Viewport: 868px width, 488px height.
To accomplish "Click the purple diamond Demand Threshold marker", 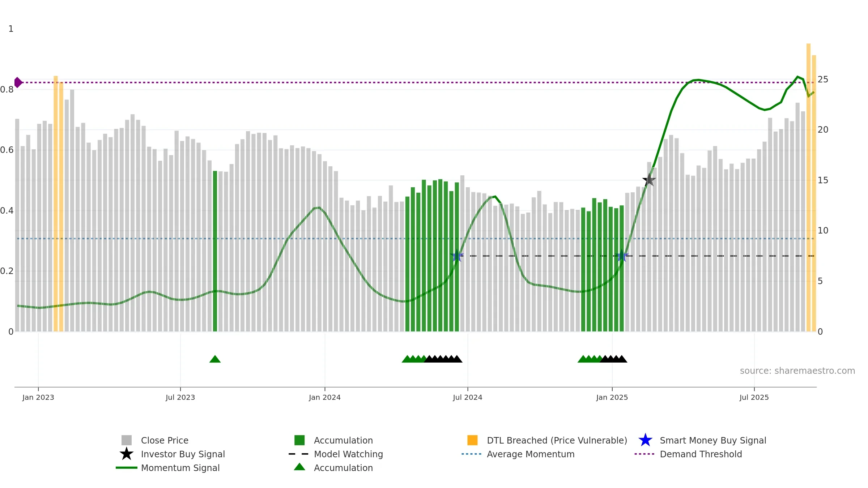I will coord(18,82).
